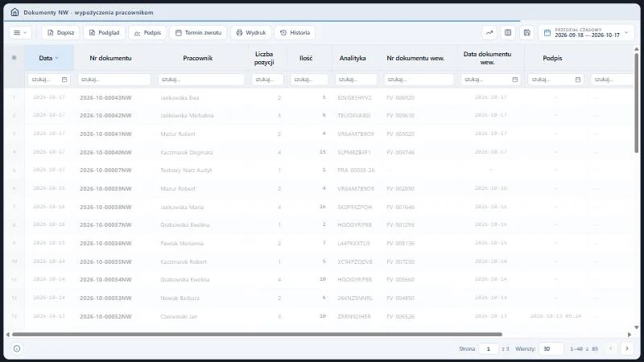Open calendar picker in Data dokumentu wew. filter
Screen dimensions: 644x362
[514, 80]
